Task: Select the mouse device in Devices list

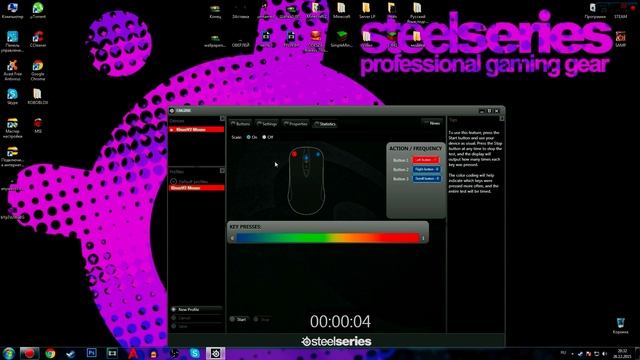Action: coord(197,129)
